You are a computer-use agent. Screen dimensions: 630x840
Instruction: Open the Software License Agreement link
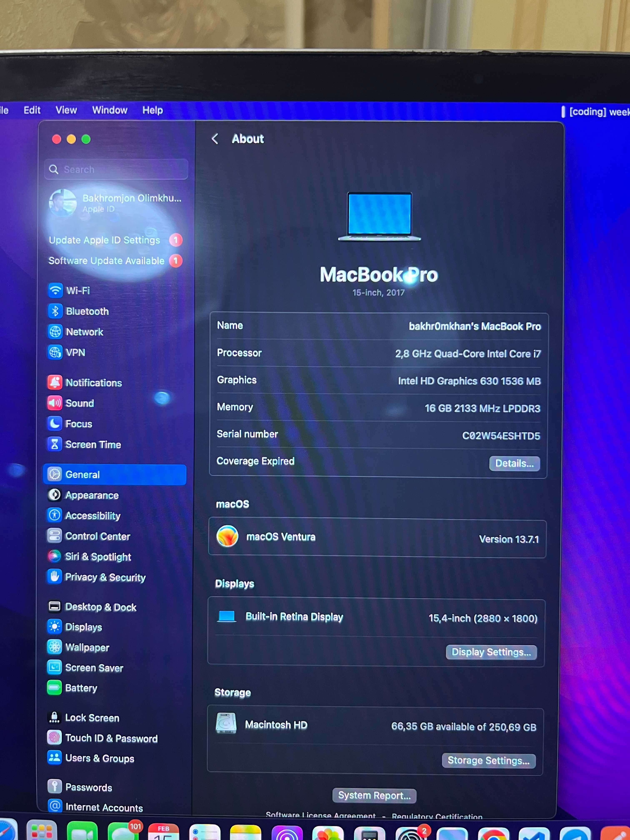point(320,815)
